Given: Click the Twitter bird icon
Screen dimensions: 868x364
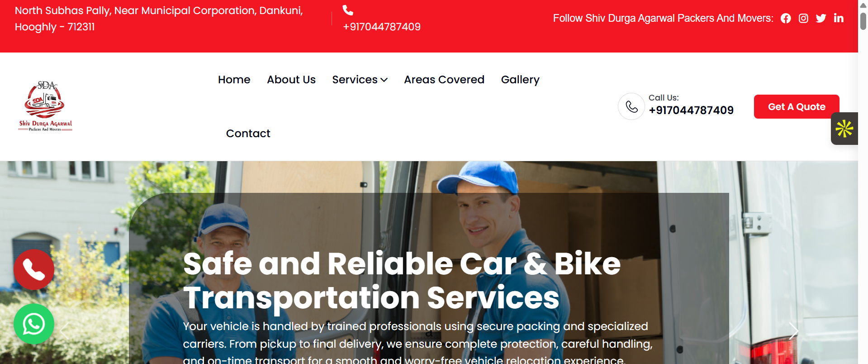Looking at the screenshot, I should [x=821, y=18].
